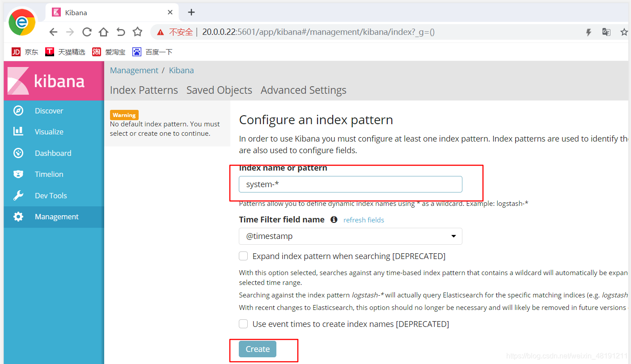Select Discover in sidebar
Screen dimensions: 631x364
point(54,111)
